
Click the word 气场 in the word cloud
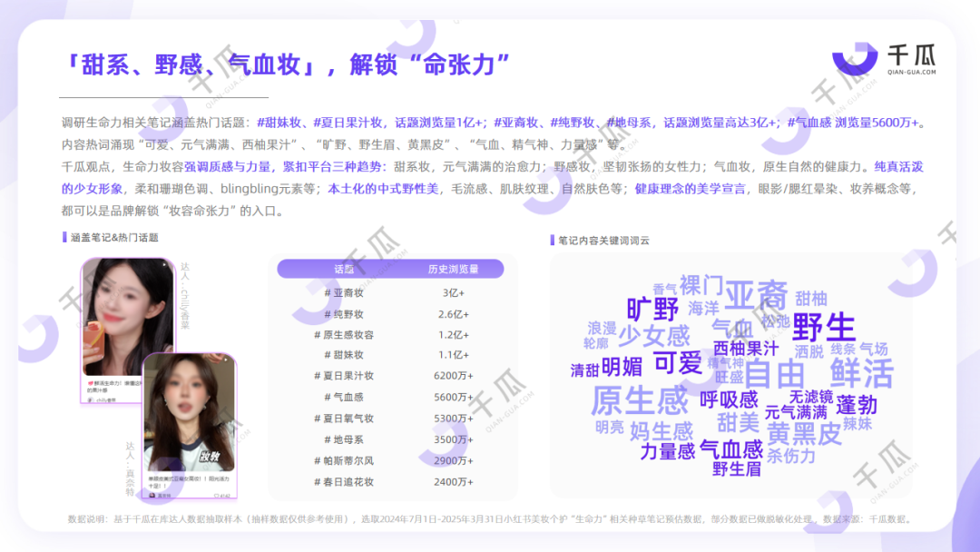[874, 349]
